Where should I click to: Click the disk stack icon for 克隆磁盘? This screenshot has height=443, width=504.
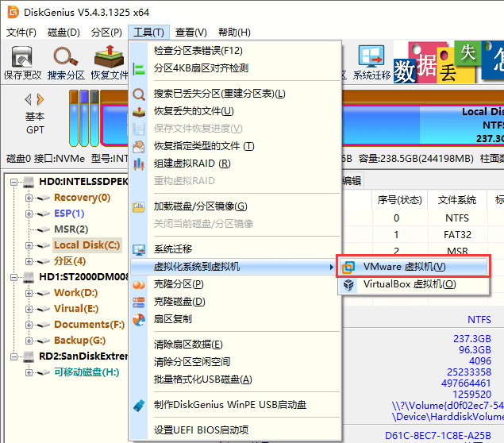[139, 302]
